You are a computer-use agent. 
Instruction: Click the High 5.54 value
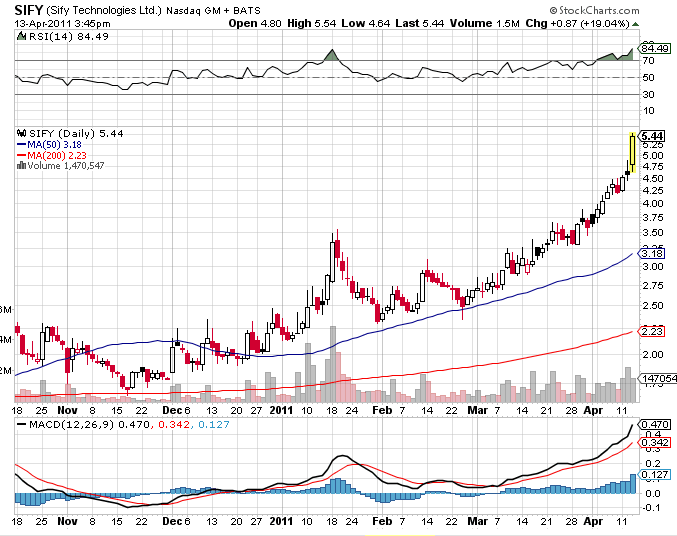click(x=312, y=23)
